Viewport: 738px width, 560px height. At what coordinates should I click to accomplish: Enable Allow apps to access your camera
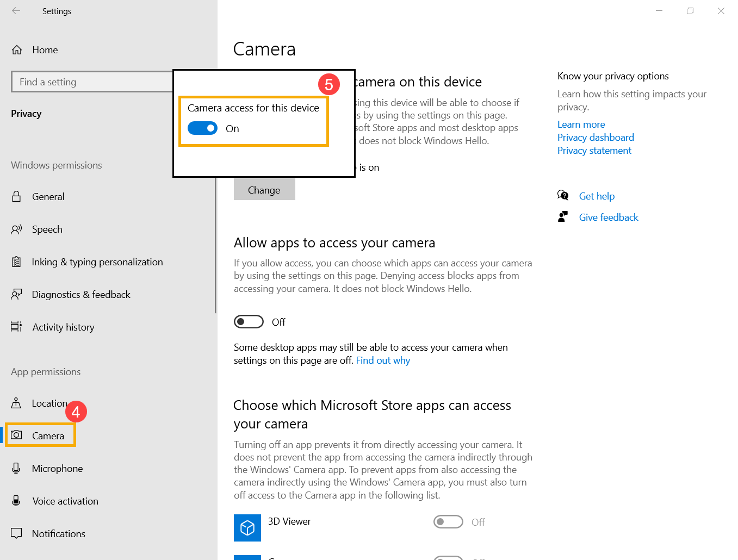(x=249, y=322)
